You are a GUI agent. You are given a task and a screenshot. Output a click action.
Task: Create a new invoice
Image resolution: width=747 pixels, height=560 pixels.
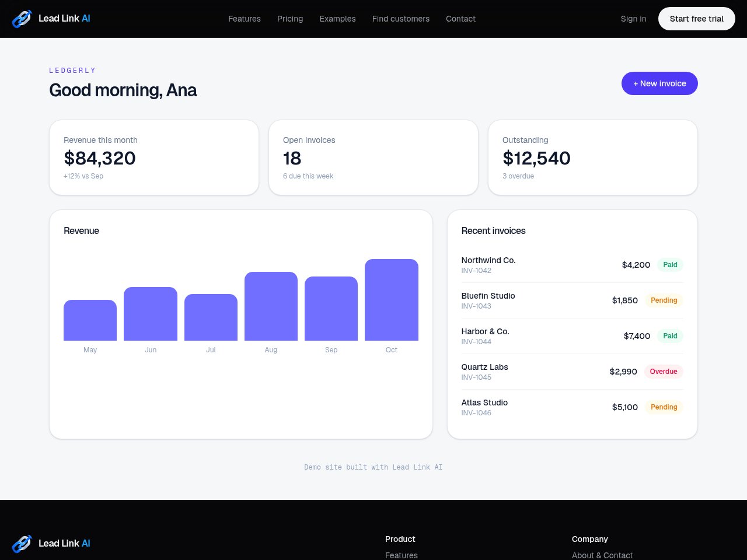[x=659, y=83]
